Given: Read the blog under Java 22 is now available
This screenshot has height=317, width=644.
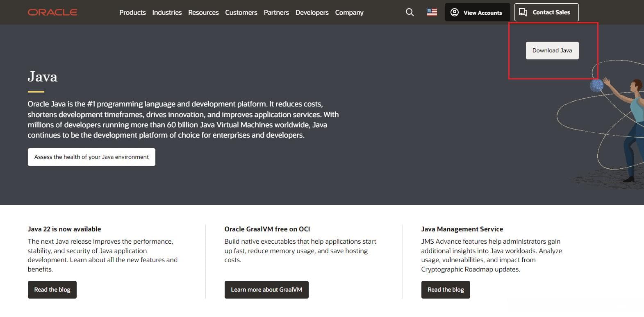Looking at the screenshot, I should [52, 290].
